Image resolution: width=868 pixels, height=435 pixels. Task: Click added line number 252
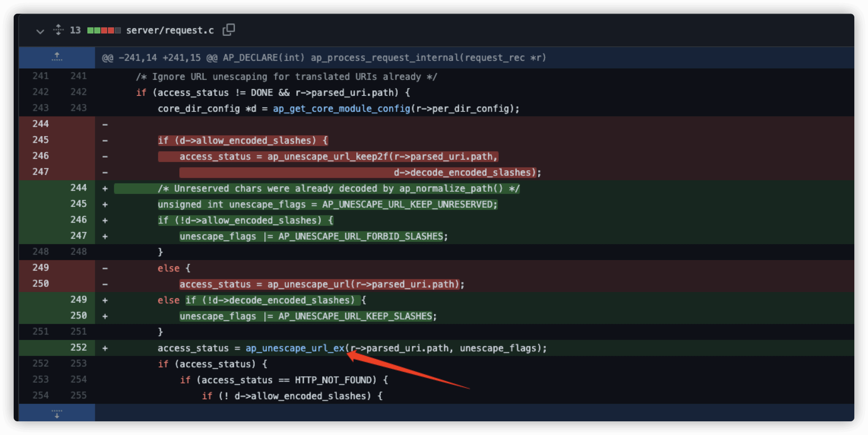point(78,348)
